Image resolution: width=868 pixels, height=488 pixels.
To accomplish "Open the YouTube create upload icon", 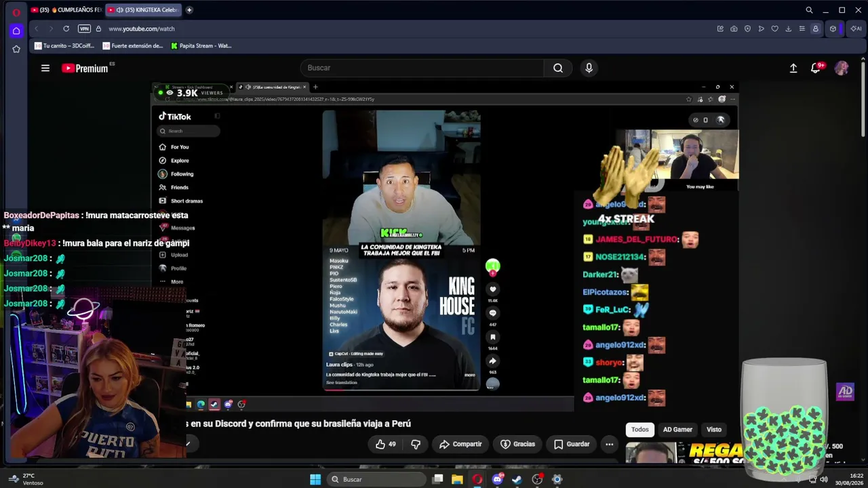I will click(793, 68).
